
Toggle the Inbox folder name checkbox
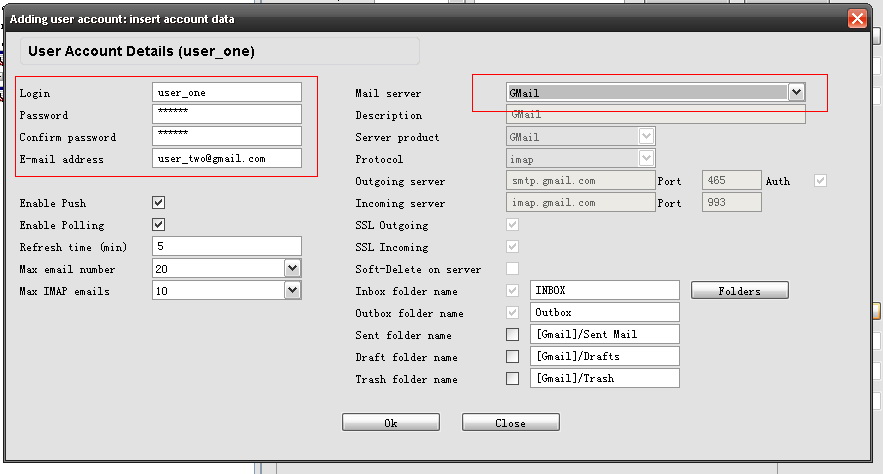pyautogui.click(x=512, y=290)
